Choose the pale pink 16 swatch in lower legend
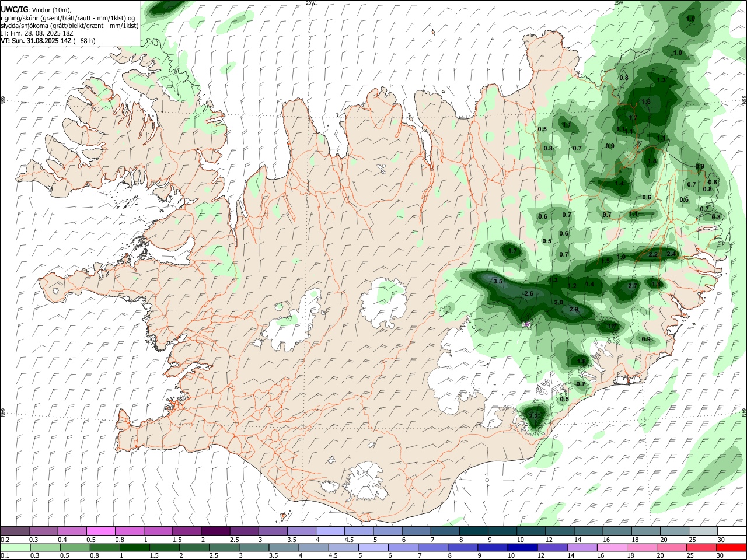The width and height of the screenshot is (747, 560). tap(612, 548)
